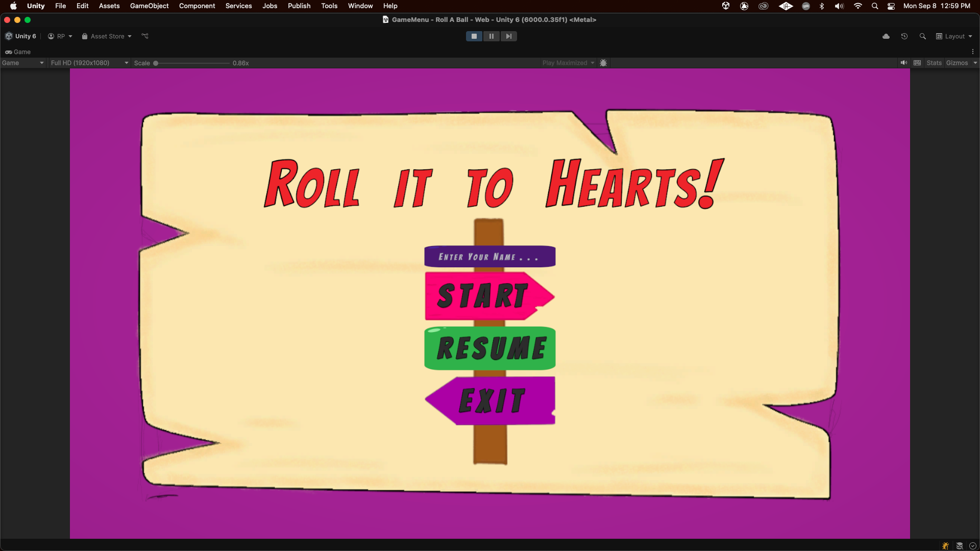Open the Window menu

coord(360,6)
